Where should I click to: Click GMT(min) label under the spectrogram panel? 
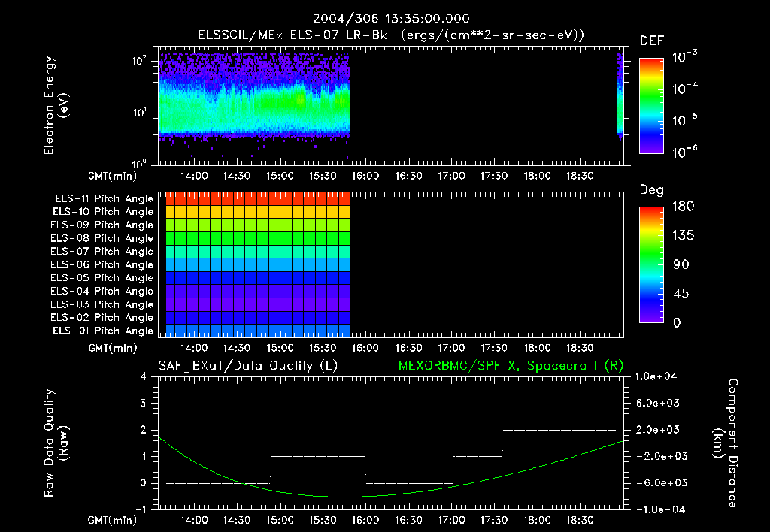[x=113, y=176]
